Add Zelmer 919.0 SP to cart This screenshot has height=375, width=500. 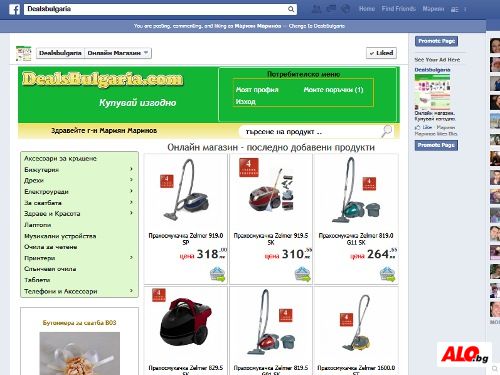217,274
